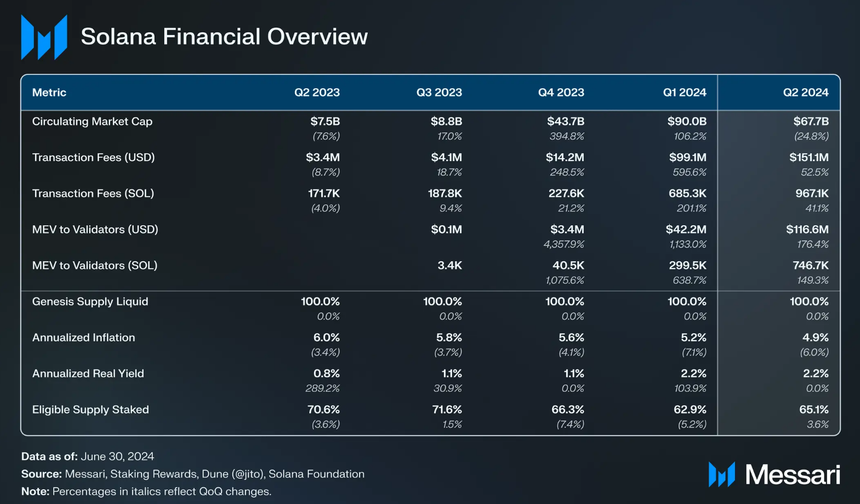Click the Messari logo in the footer
The image size is (860, 504).
(x=774, y=474)
